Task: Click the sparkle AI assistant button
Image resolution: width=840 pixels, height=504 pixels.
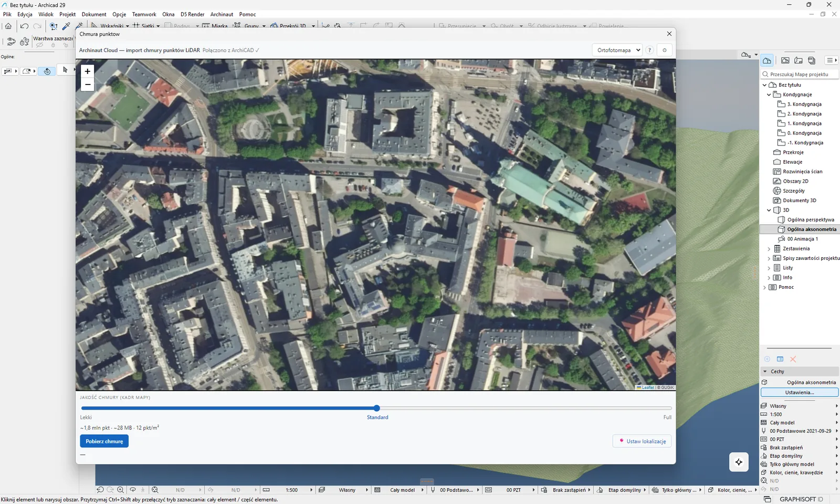Action: click(x=739, y=462)
